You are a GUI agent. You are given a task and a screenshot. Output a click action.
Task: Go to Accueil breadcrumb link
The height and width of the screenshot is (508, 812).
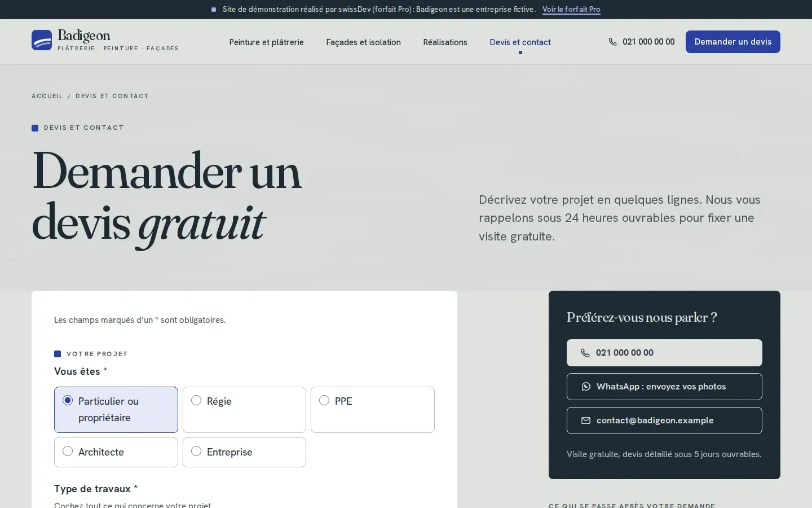click(47, 96)
